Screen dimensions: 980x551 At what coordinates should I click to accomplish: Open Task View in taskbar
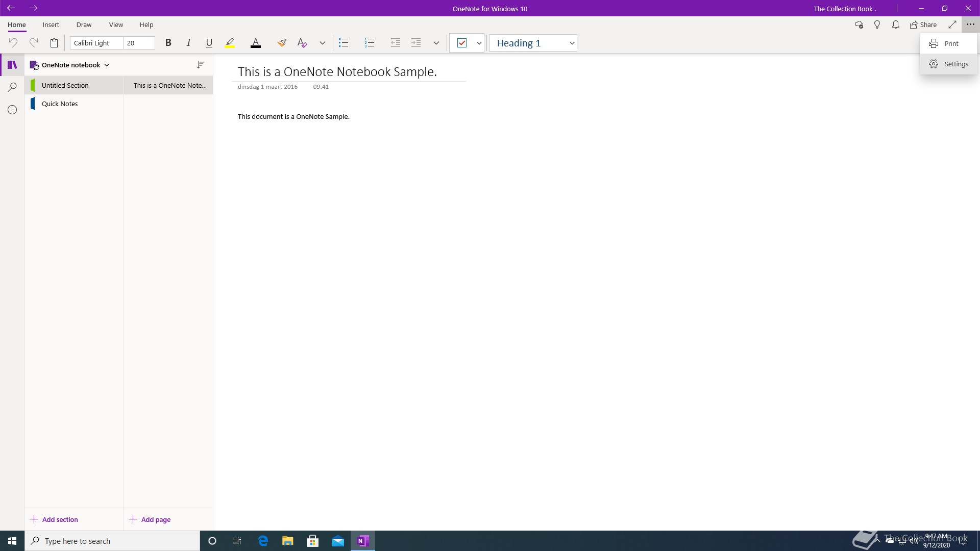coord(237,541)
